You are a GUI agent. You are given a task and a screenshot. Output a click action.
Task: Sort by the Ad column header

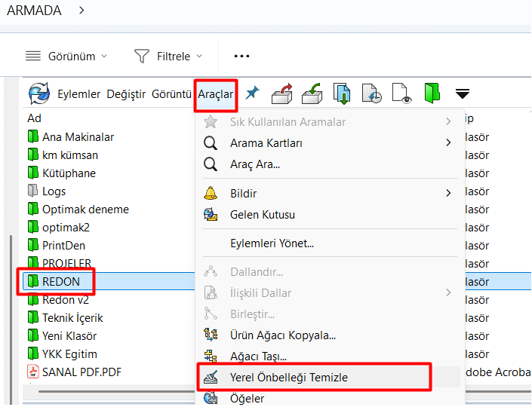pyautogui.click(x=34, y=118)
